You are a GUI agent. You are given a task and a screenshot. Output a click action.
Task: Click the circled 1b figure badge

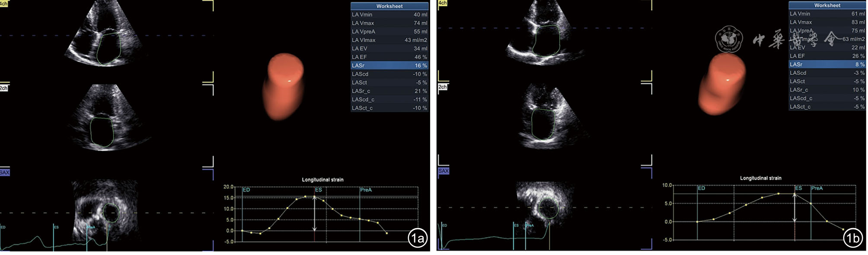[852, 238]
